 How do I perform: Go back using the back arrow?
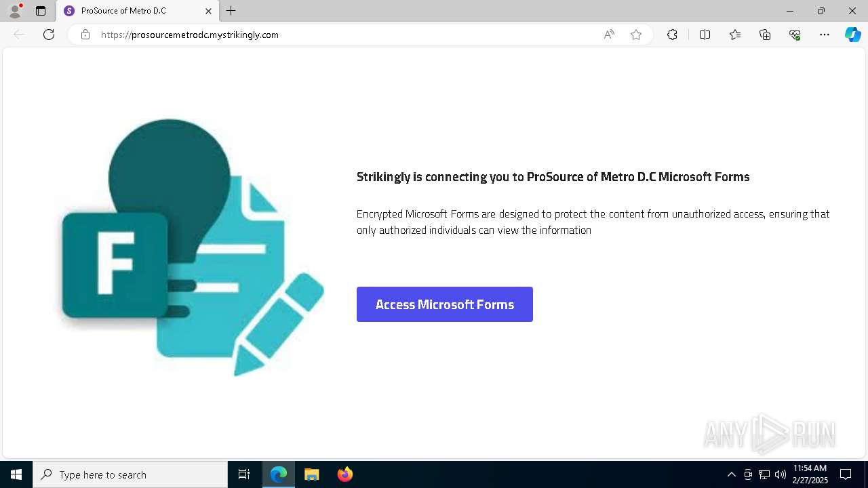(19, 35)
